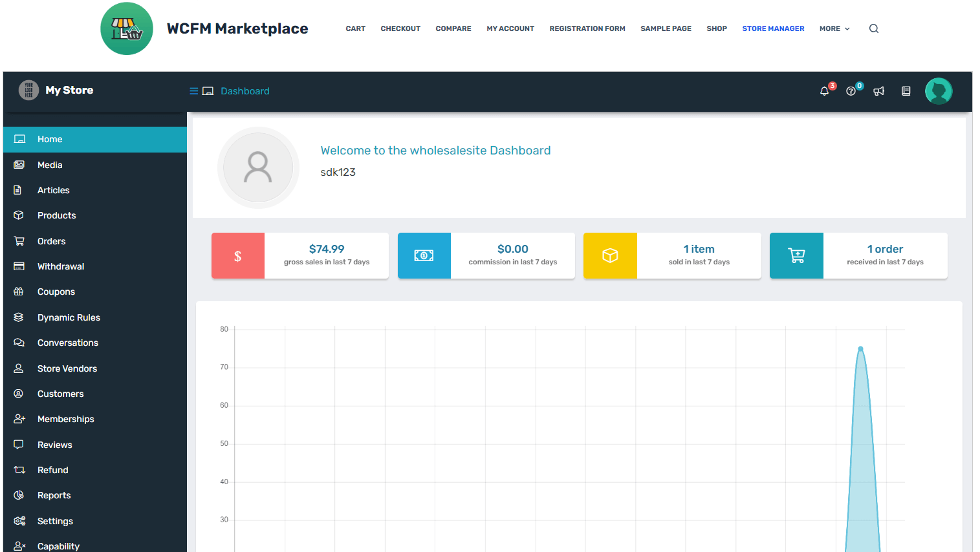Click the My Store title text
Viewport: 980px width, 552px height.
pos(69,90)
